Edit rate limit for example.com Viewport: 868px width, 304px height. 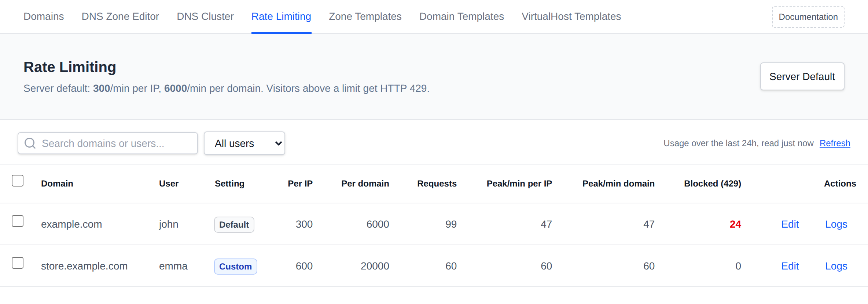(x=790, y=224)
